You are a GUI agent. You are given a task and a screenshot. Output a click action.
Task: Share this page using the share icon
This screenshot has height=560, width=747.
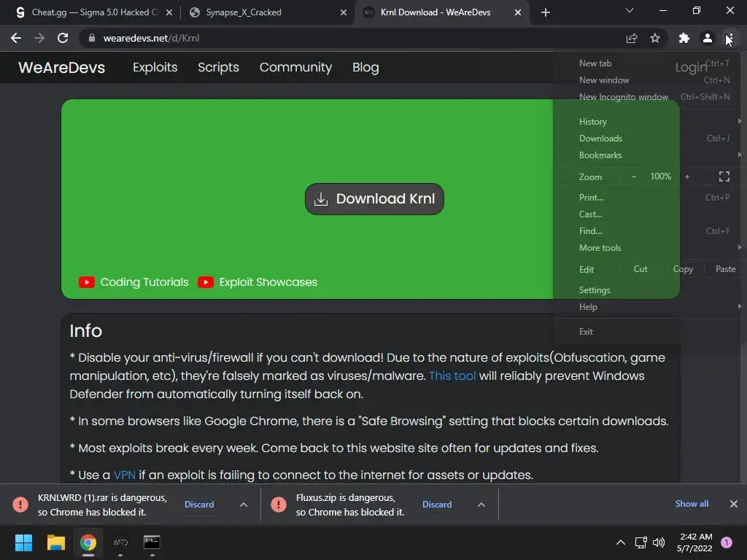click(x=632, y=38)
